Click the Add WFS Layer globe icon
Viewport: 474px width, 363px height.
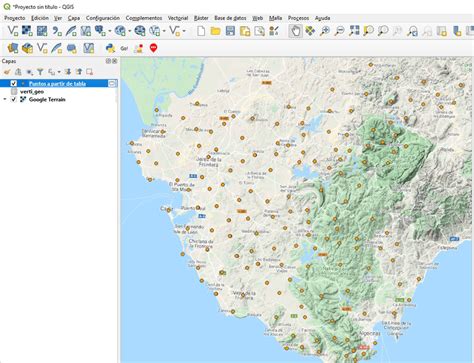point(155,31)
